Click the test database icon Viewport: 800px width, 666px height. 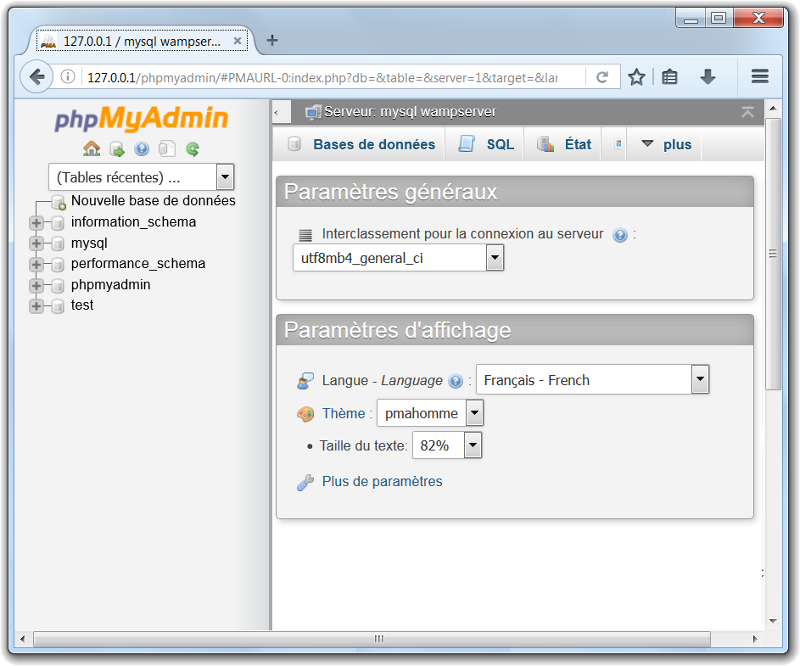point(58,306)
